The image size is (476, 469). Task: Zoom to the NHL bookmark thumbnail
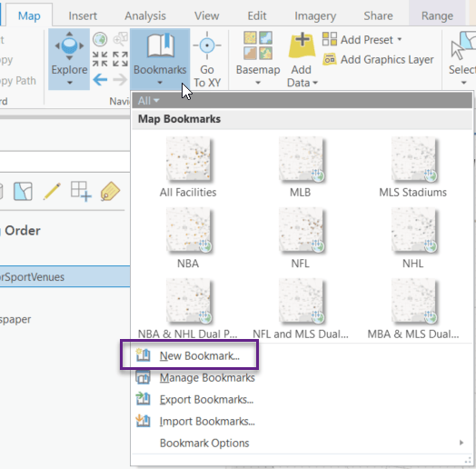tap(413, 230)
